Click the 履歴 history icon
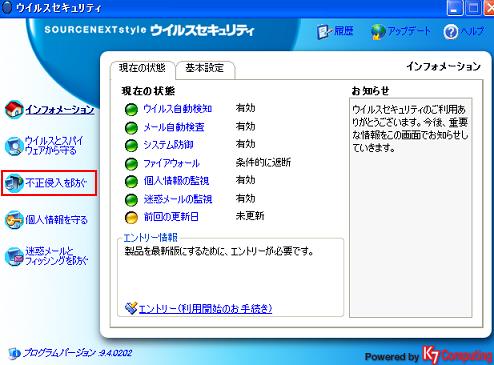The width and height of the screenshot is (494, 365). tap(324, 32)
